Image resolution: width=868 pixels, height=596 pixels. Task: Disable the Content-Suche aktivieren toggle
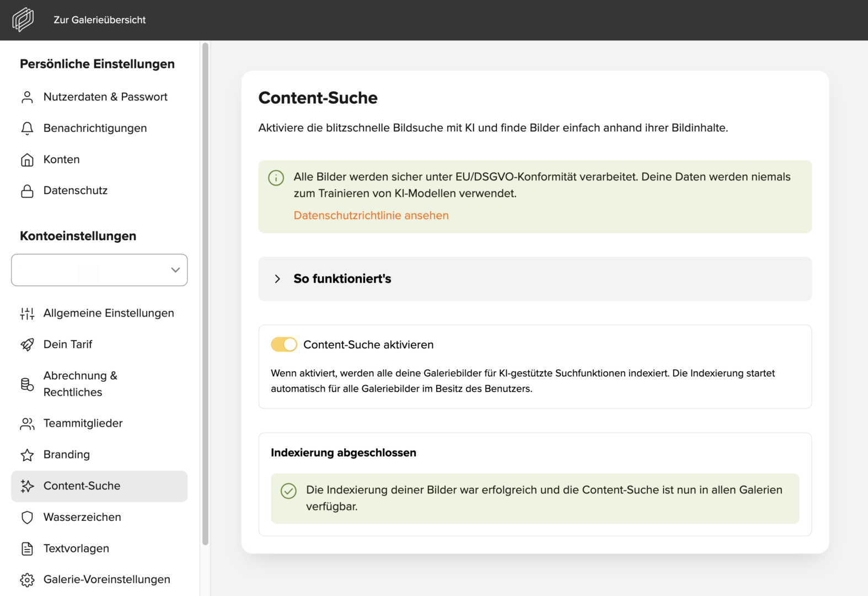[x=284, y=345]
